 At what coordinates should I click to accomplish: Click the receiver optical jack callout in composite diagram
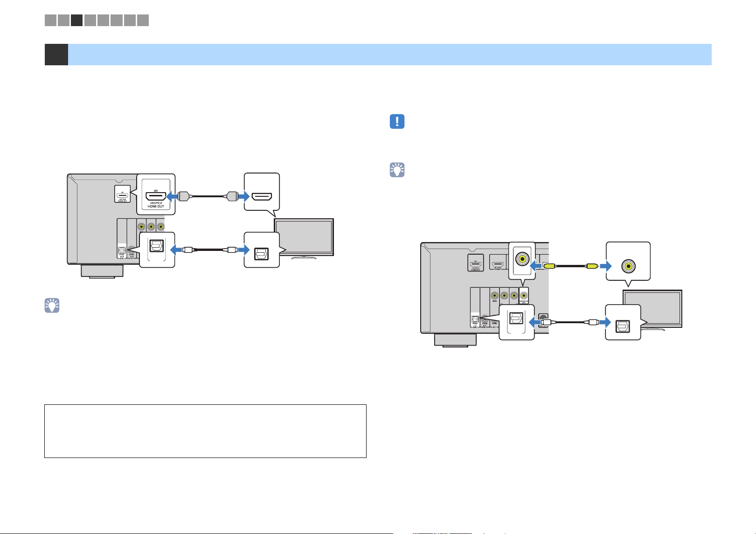[516, 322]
